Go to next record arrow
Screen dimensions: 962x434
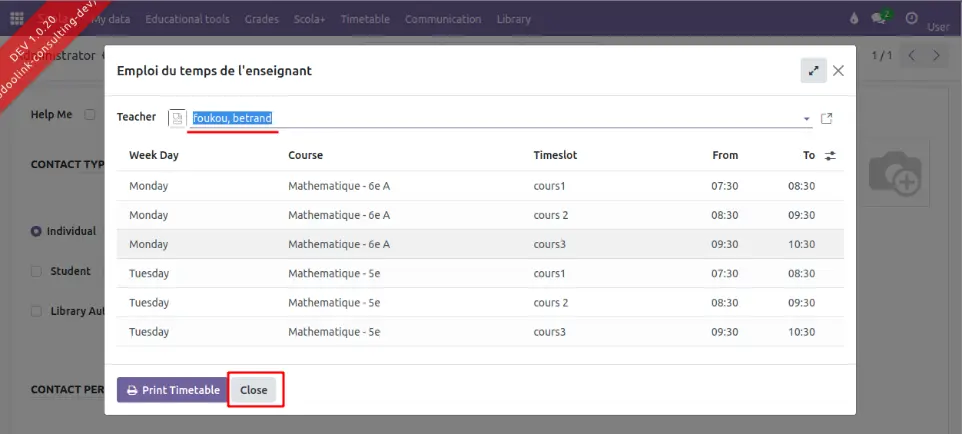point(937,56)
